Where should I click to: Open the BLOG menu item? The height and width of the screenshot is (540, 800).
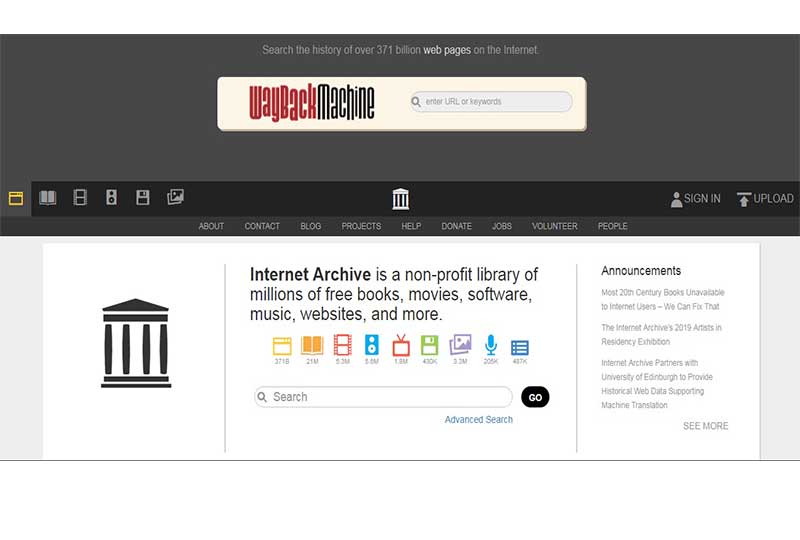pyautogui.click(x=311, y=226)
